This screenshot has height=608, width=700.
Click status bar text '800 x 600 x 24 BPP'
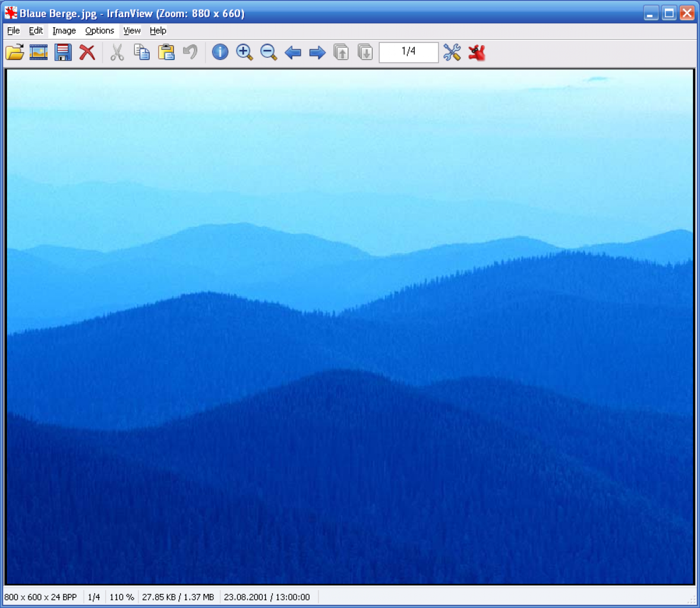click(x=40, y=597)
